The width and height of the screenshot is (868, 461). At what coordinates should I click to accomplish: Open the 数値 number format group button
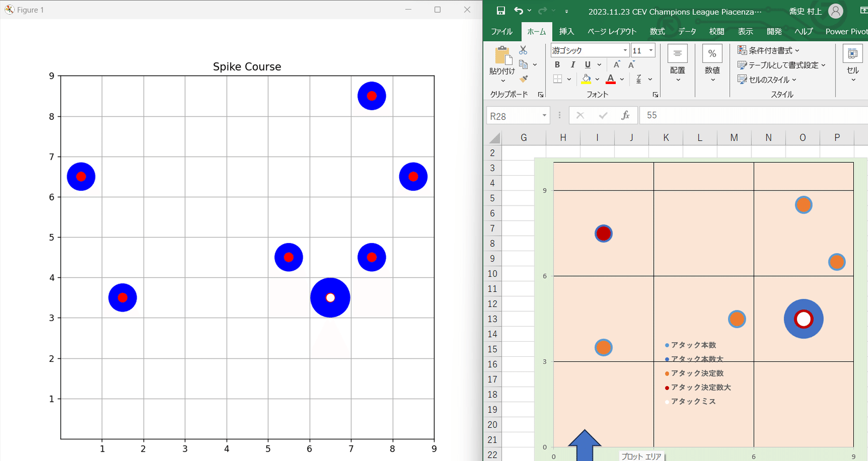coord(712,64)
